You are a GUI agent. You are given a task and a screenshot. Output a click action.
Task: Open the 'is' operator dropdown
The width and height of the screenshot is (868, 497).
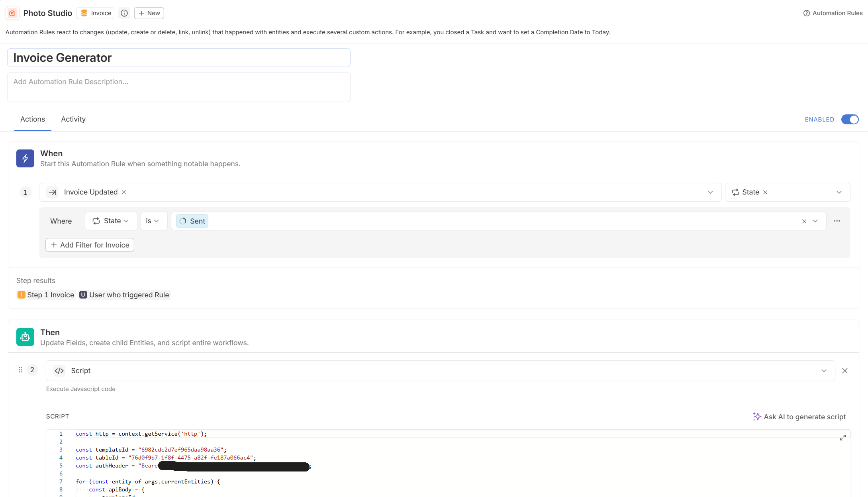153,221
